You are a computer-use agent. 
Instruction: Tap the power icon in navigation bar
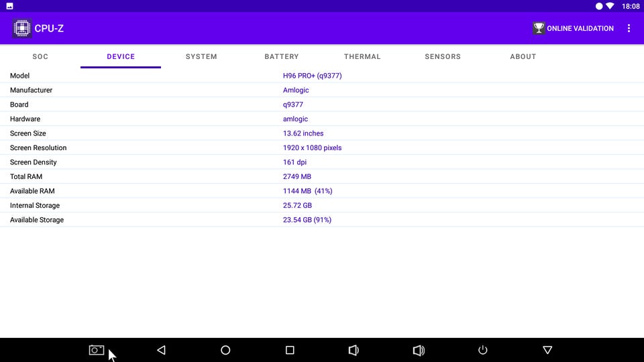point(482,350)
